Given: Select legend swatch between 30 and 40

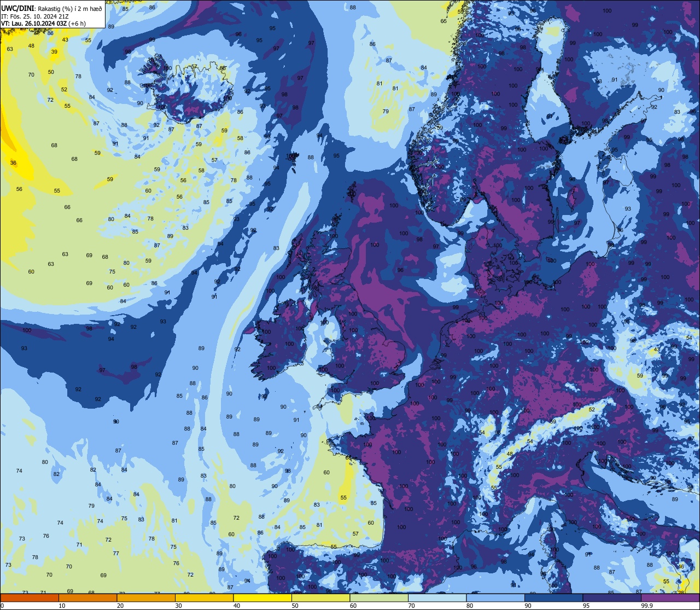Looking at the screenshot, I should click(204, 597).
